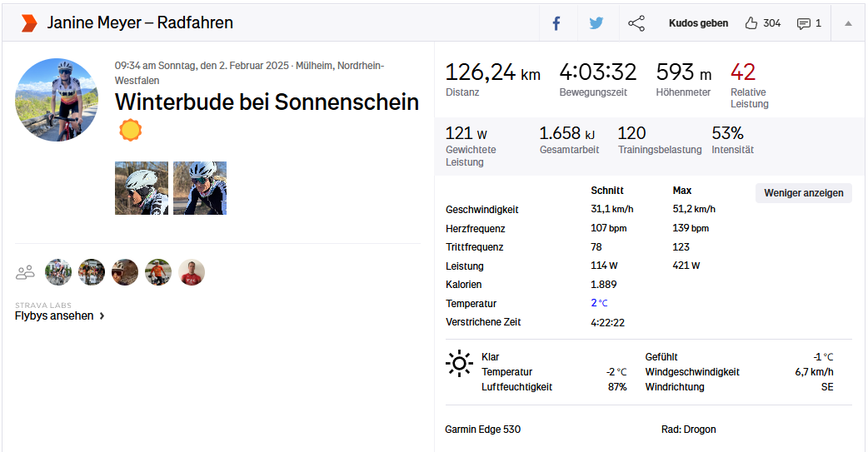Viewport: 868px width, 452px height.
Task: Click Weniger anzeigen to show fewer stats
Action: tap(803, 193)
